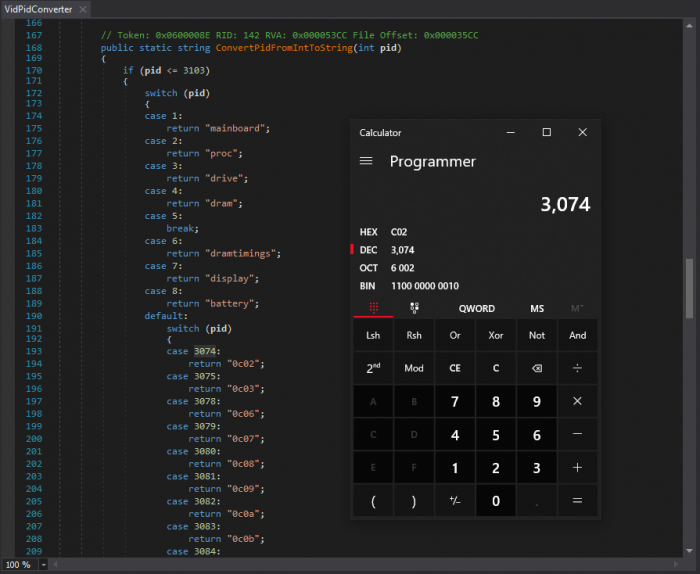Click the ConvertPidFromIntToString method name

pos(284,48)
